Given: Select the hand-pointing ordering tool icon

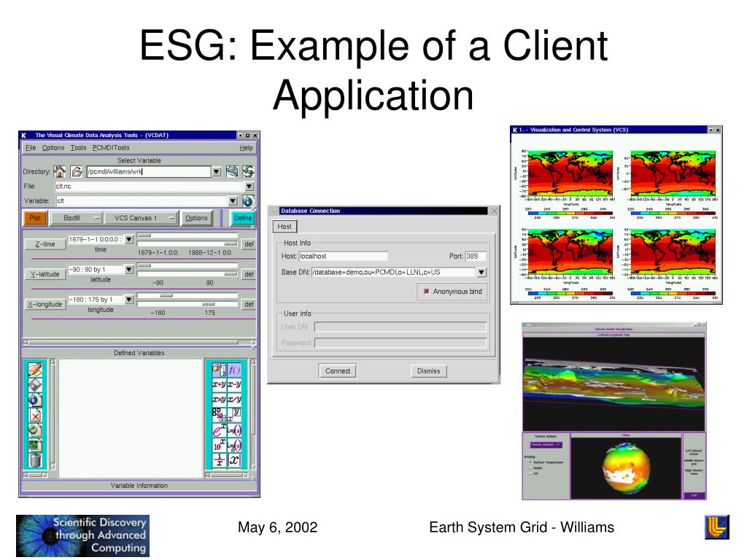Looking at the screenshot, I should tap(219, 369).
